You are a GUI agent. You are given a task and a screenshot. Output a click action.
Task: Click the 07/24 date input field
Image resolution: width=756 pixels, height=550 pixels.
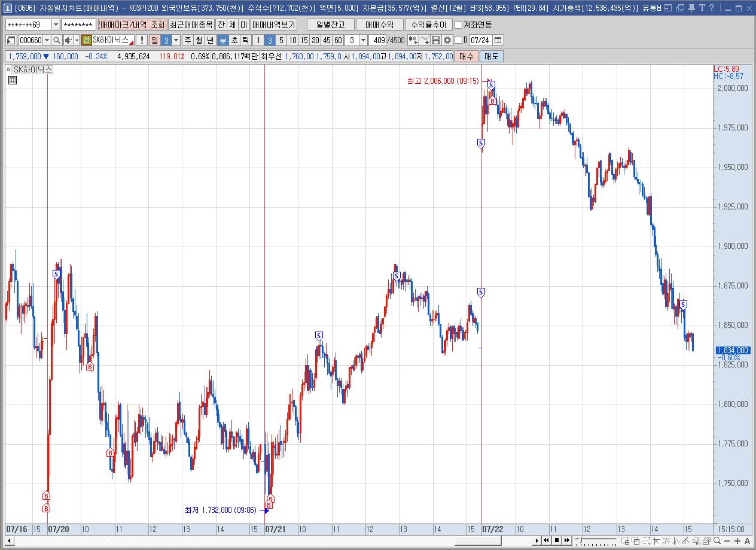coord(480,40)
